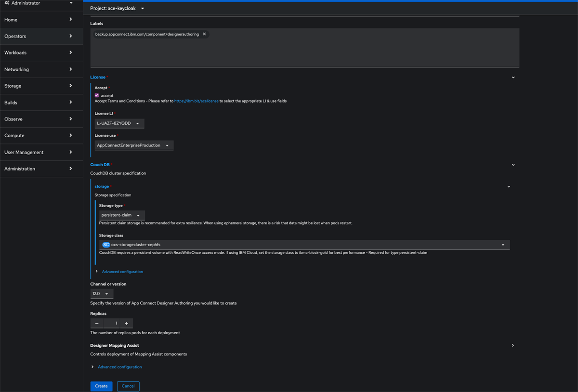Open the License LI dropdown
This screenshot has width=578, height=392.
(119, 123)
